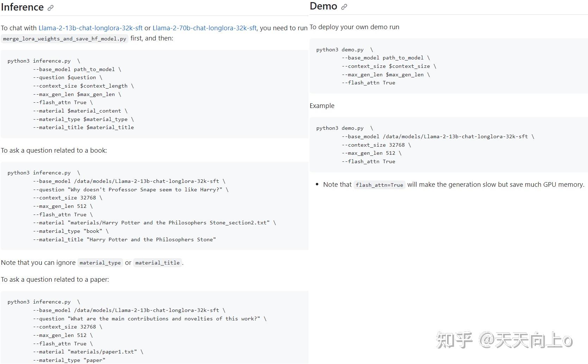Image resolution: width=588 pixels, height=364 pixels.
Task: Click the main contributions question line in code
Action: (x=150, y=319)
